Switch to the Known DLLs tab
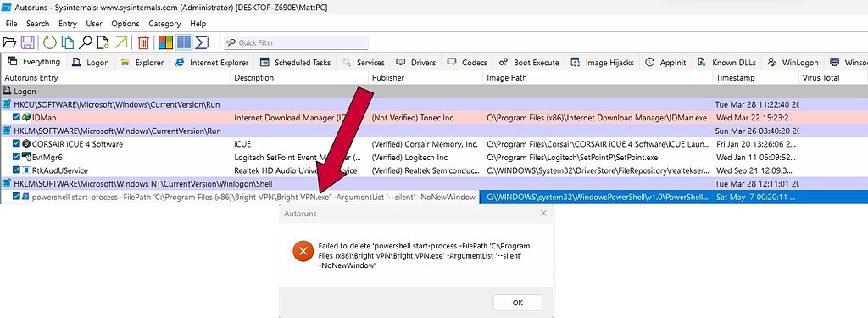This screenshot has width=868, height=318. pos(727,63)
